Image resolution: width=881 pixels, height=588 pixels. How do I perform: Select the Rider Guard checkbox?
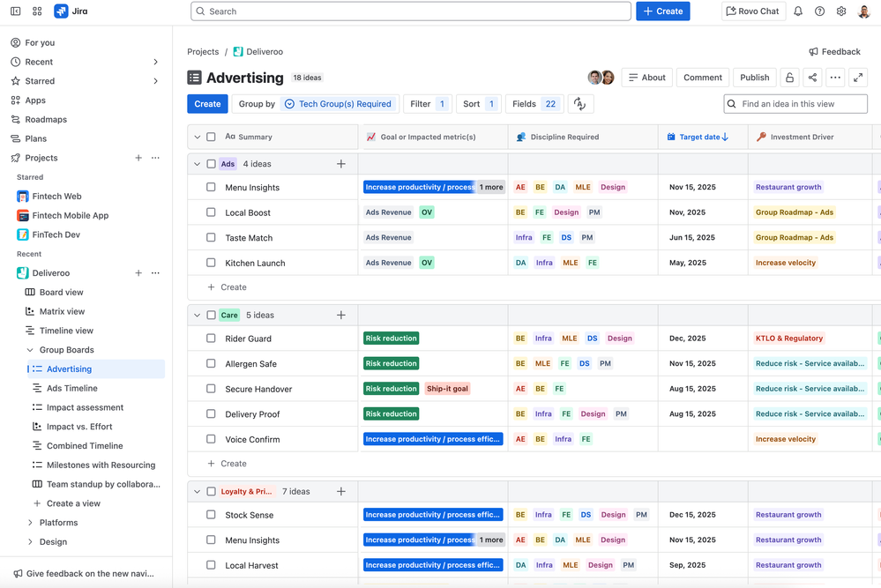pyautogui.click(x=211, y=339)
